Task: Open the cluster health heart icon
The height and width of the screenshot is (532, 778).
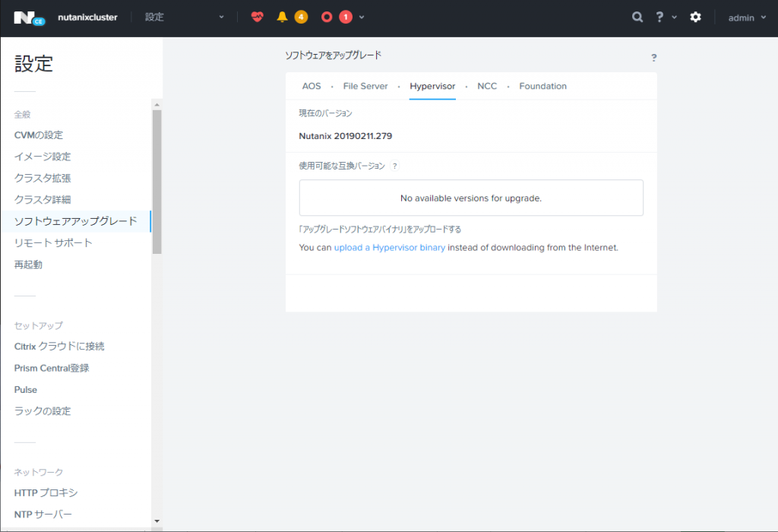Action: coord(257,17)
